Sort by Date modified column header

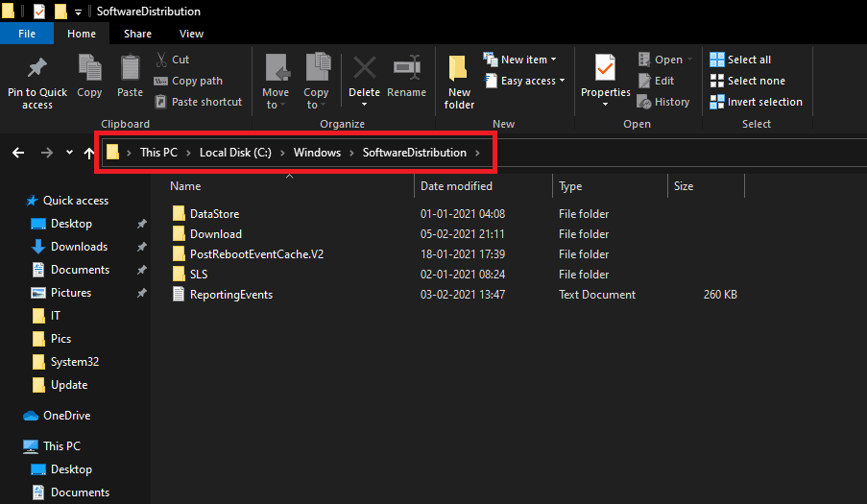pyautogui.click(x=456, y=186)
